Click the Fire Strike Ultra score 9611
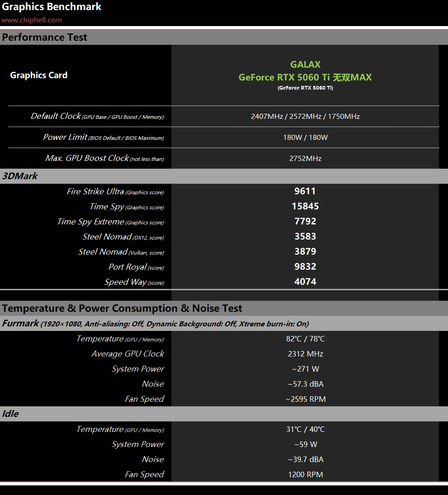 point(305,191)
